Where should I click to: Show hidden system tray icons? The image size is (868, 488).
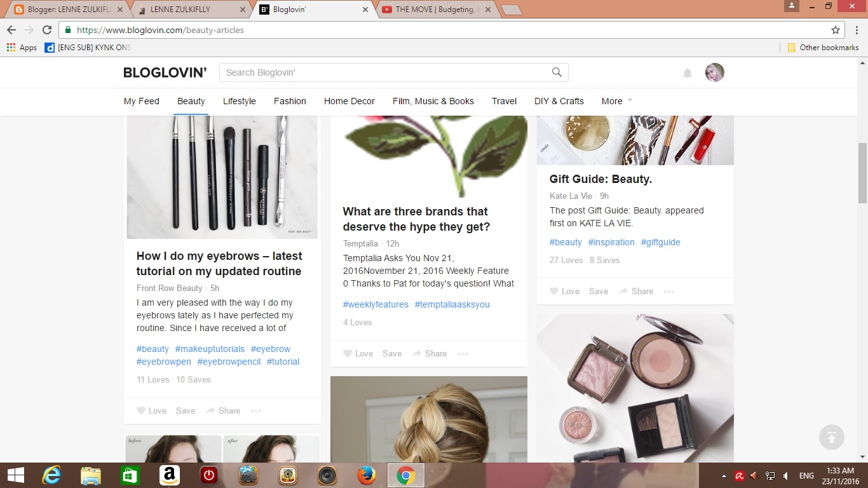point(724,475)
